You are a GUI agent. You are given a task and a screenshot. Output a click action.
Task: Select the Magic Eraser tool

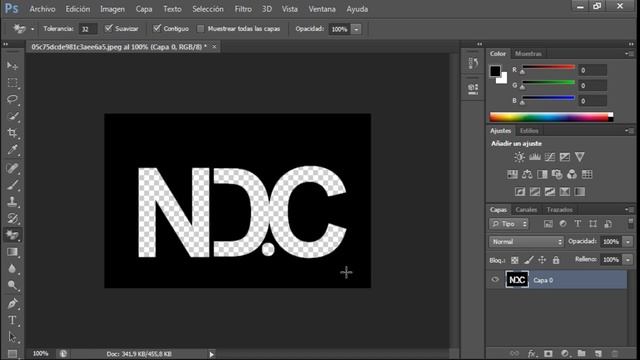coord(12,235)
